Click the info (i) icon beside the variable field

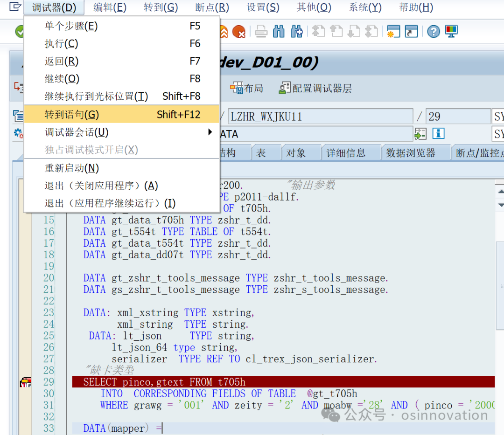[438, 133]
